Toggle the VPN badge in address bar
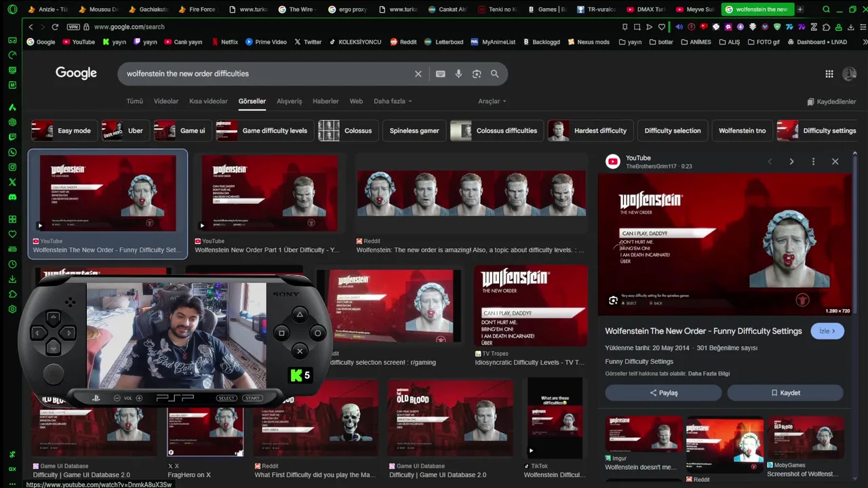Viewport: 868px width, 488px height. tap(73, 27)
